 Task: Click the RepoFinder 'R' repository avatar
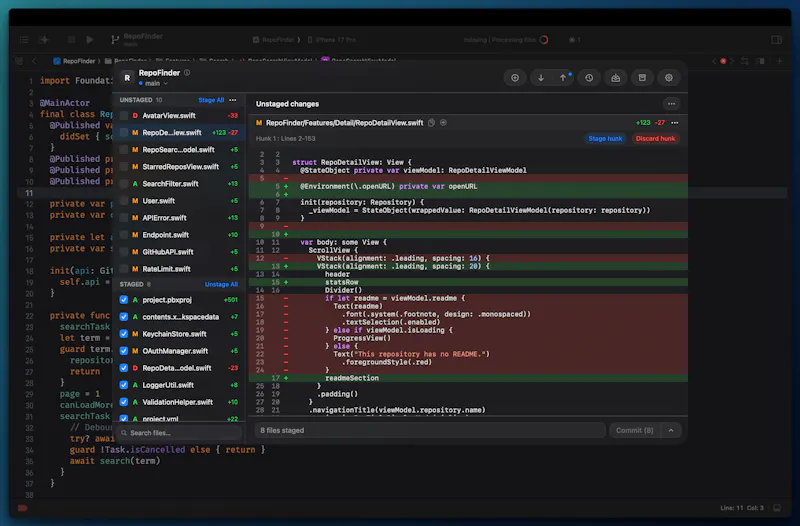pos(127,78)
